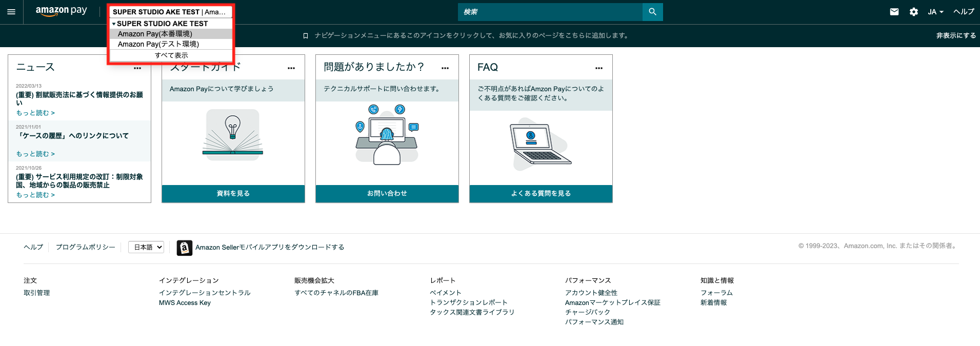The height and width of the screenshot is (346, 980).
Task: Click 非表示にする to hide the bar
Action: 956,35
